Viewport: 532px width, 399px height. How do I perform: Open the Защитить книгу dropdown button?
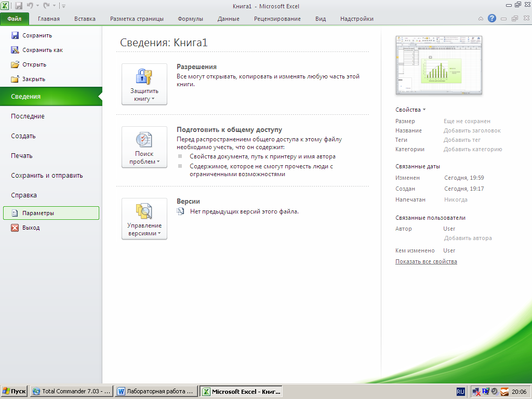[x=144, y=84]
